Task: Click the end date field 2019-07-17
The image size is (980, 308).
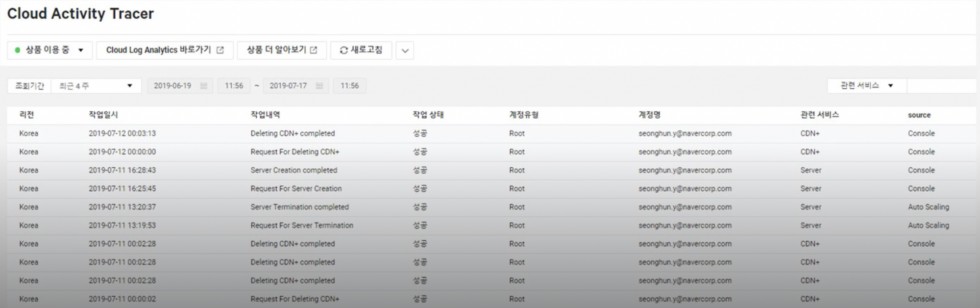Action: [288, 86]
